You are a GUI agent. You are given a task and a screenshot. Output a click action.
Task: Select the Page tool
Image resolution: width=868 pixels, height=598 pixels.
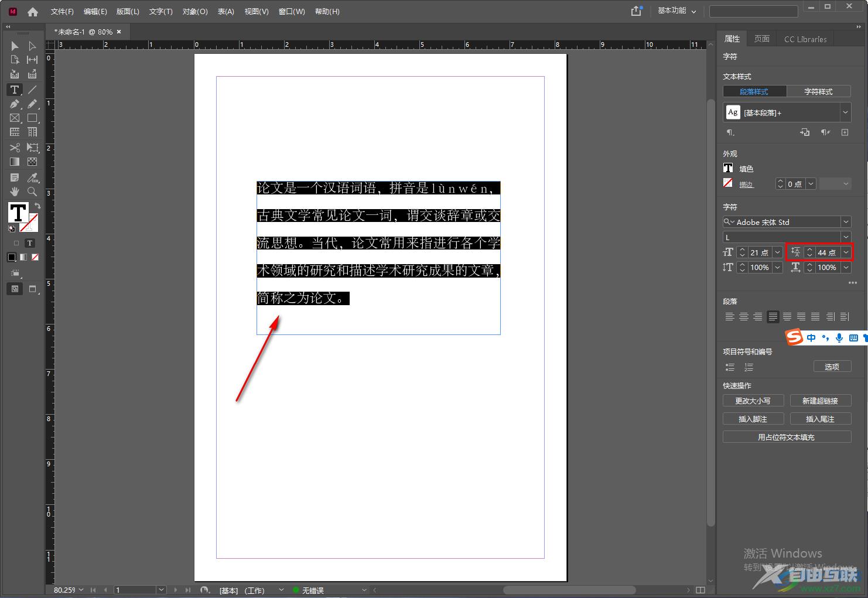tap(15, 60)
